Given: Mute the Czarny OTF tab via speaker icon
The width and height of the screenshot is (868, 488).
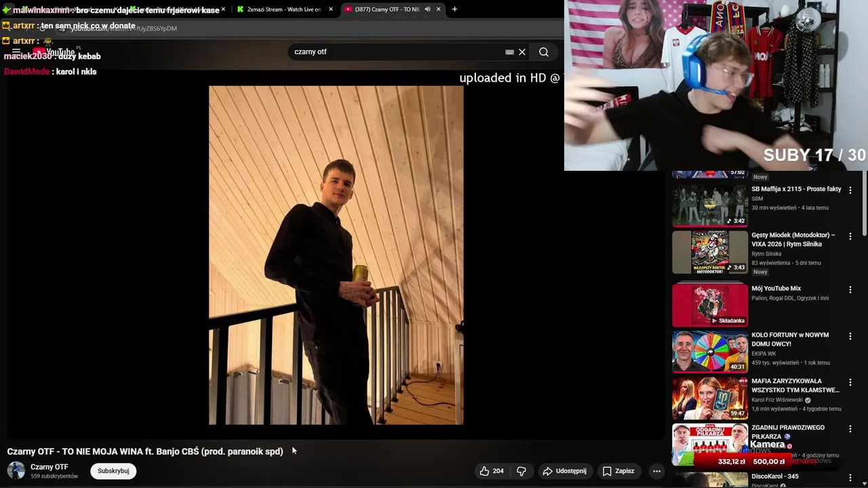Looking at the screenshot, I should pos(428,9).
